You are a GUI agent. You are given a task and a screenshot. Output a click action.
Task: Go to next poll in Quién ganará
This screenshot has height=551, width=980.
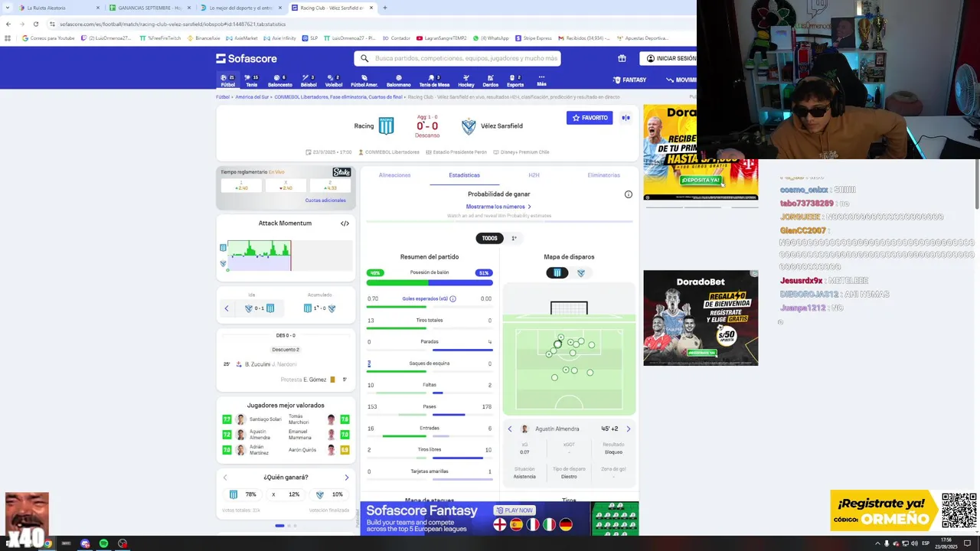tap(346, 478)
